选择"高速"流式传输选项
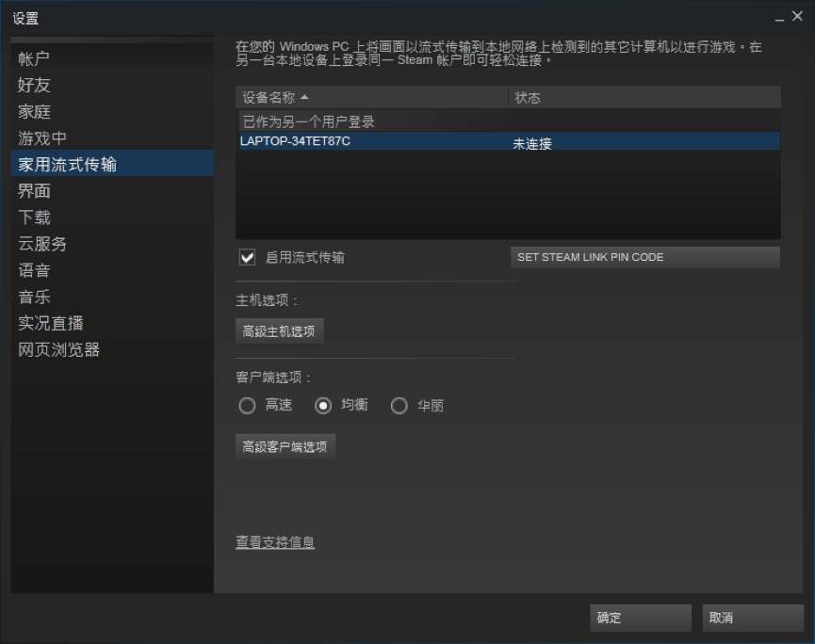The height and width of the screenshot is (644, 815). (247, 405)
